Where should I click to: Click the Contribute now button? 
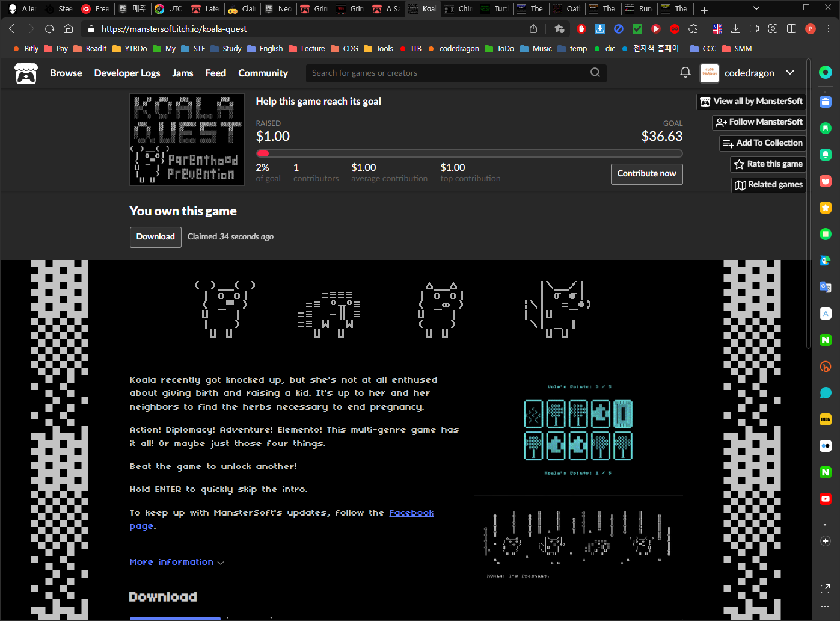click(646, 174)
